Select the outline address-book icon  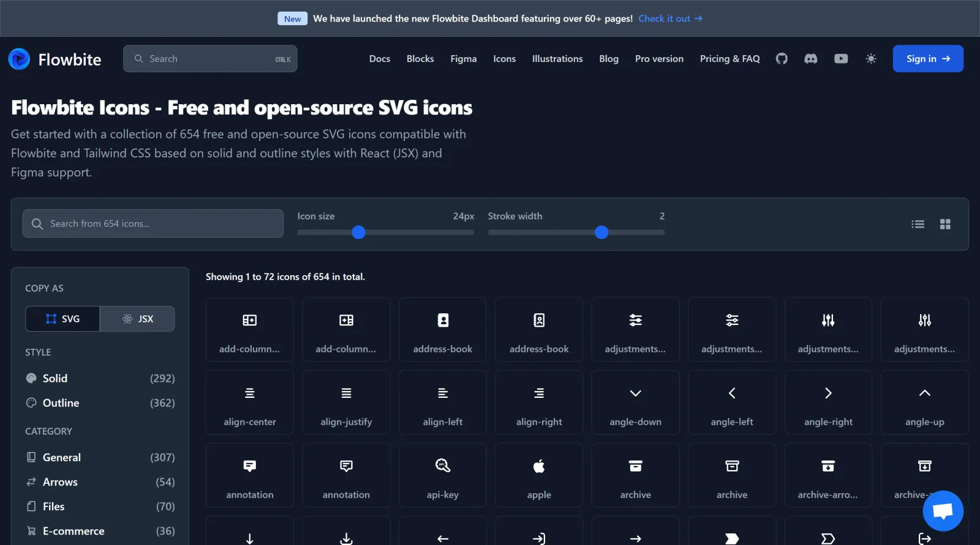(x=539, y=329)
